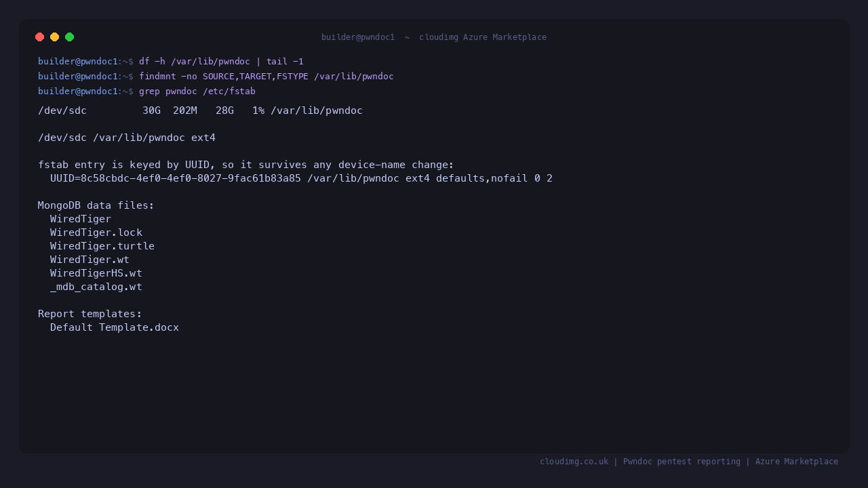The image size is (868, 488).
Task: Click the UUID=8c58cbdc fstab entry line
Action: click(301, 178)
